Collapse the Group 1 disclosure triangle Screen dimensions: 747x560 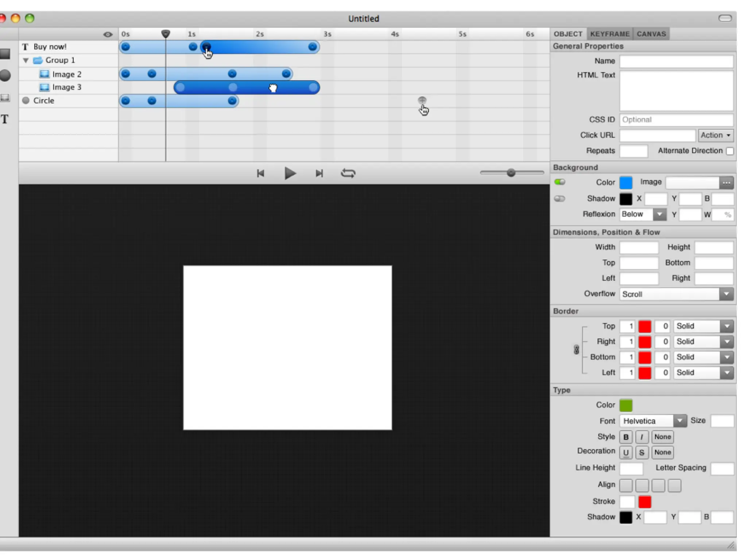(x=26, y=60)
